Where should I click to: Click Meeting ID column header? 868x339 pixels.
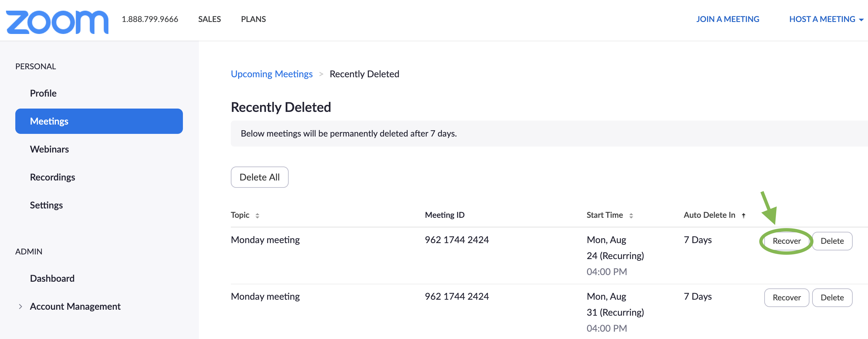pyautogui.click(x=445, y=215)
